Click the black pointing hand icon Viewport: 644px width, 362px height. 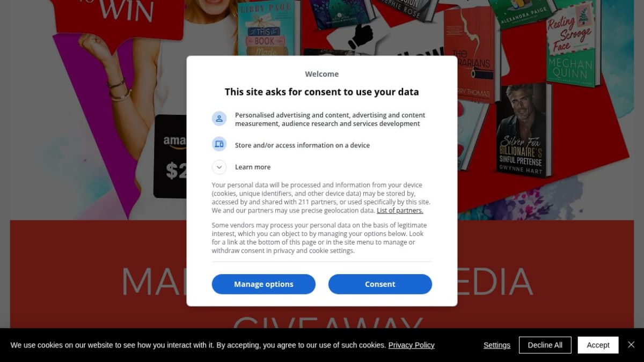(x=361, y=36)
